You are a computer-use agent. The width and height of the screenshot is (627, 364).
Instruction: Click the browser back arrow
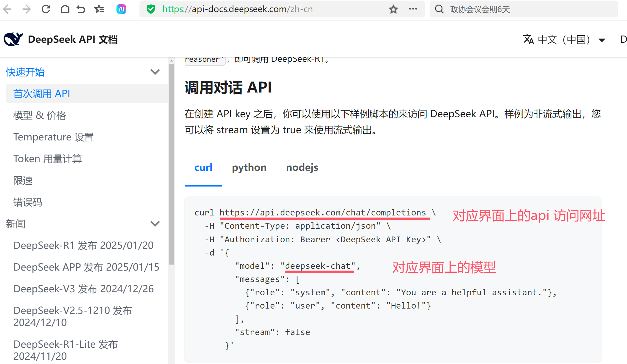[7, 9]
